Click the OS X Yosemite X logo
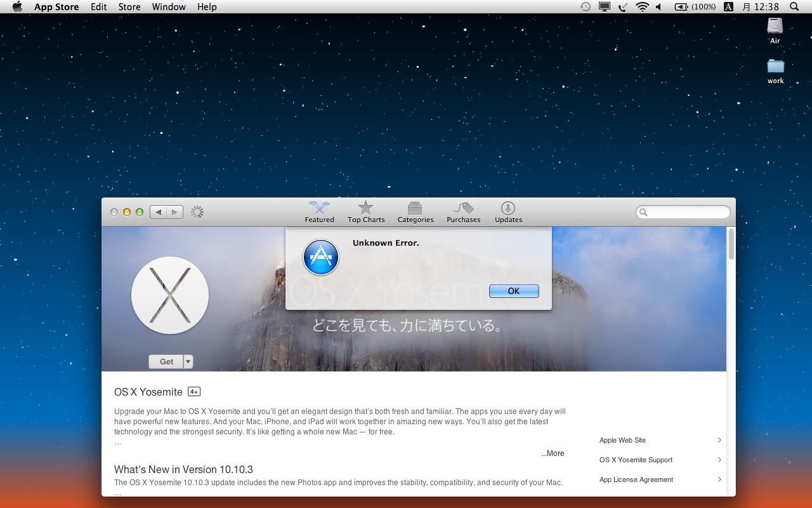The width and height of the screenshot is (812, 508). point(170,295)
